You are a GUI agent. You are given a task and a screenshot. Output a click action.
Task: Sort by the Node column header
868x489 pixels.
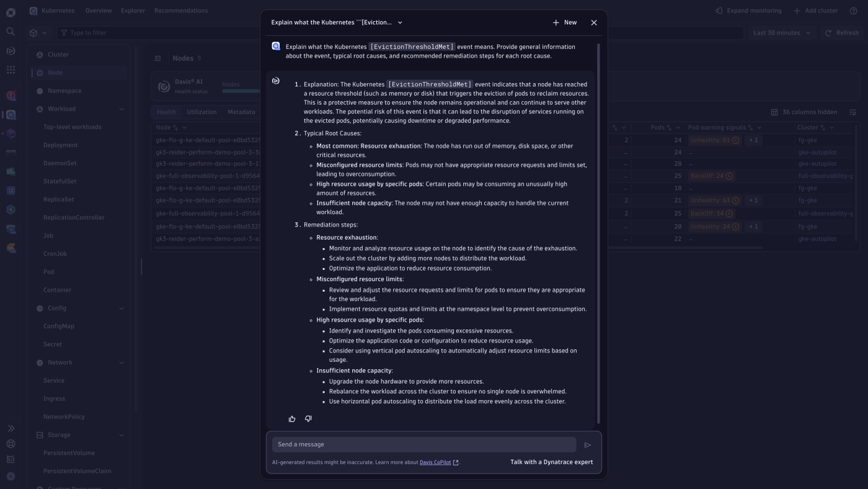163,128
